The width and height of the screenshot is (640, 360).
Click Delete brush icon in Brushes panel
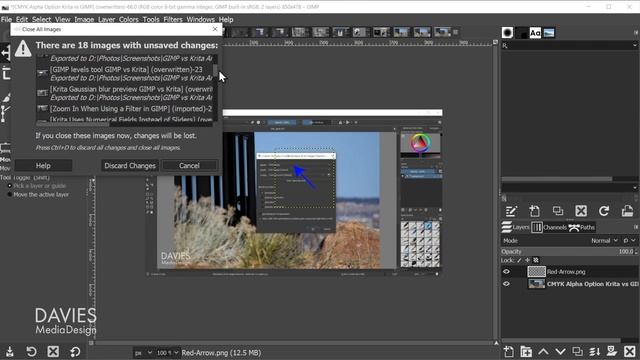pyautogui.click(x=581, y=211)
